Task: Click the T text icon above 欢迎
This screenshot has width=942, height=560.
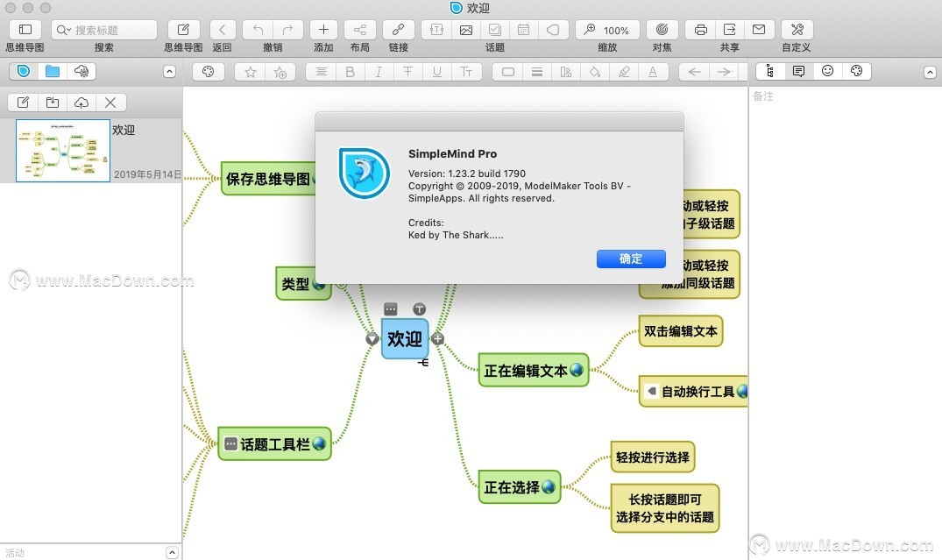Action: (x=420, y=309)
